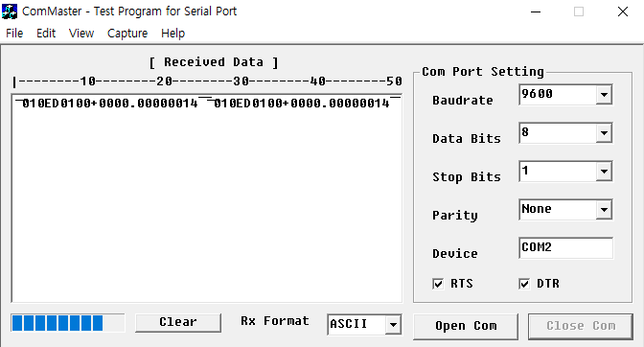Image resolution: width=644 pixels, height=347 pixels.
Task: Expand the Baudrate dropdown arrow
Action: [604, 95]
